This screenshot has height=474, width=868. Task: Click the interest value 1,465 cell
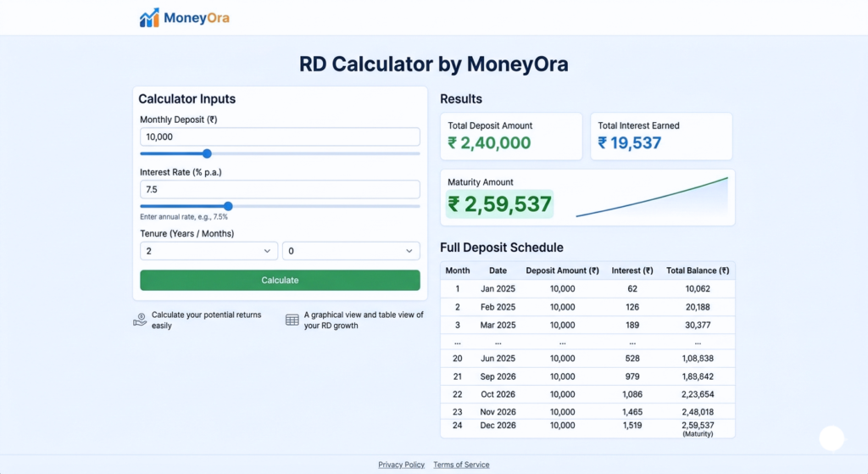[x=632, y=412]
